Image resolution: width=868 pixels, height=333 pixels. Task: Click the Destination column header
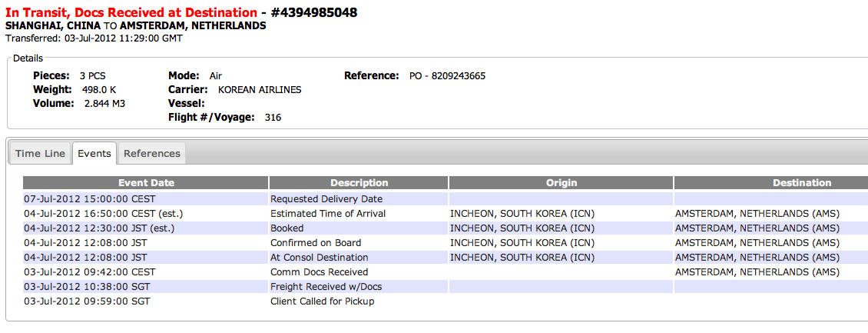[x=770, y=183]
